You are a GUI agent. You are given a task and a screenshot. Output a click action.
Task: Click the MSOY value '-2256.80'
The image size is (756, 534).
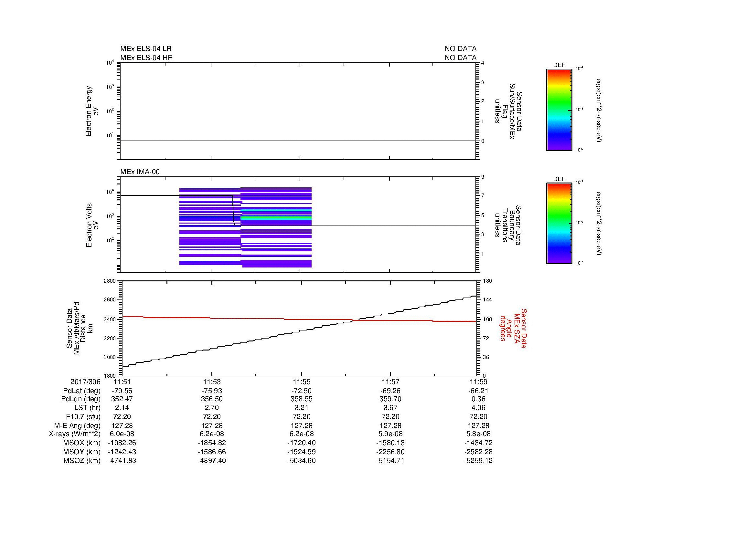[390, 452]
